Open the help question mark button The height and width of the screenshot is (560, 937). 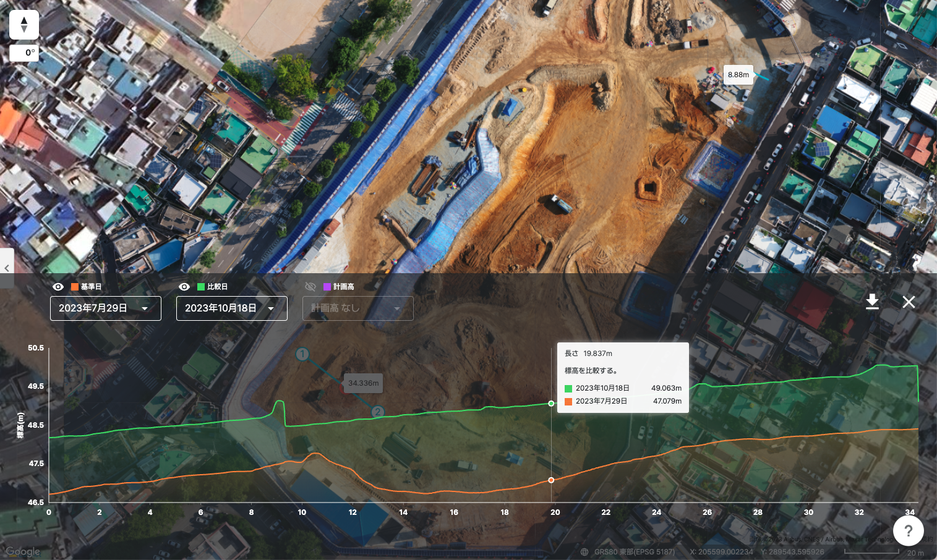click(x=908, y=530)
